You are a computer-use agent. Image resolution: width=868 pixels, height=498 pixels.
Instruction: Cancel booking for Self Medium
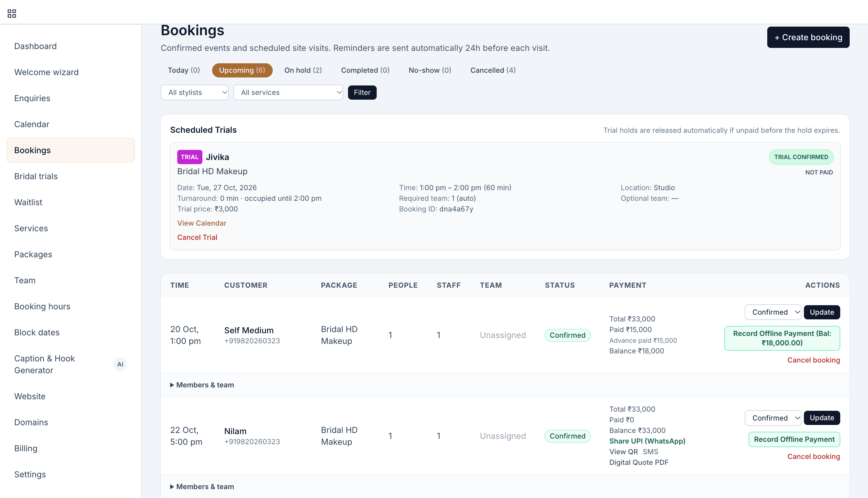813,360
